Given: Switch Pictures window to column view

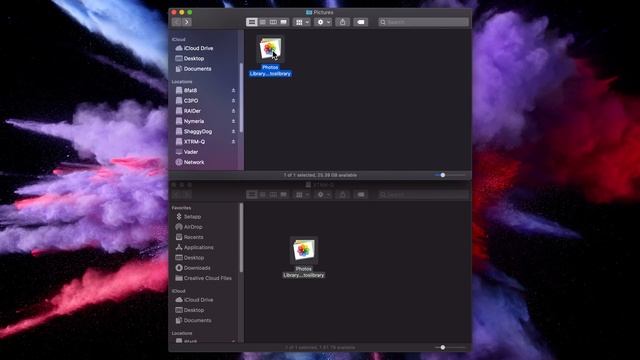Looking at the screenshot, I should point(273,22).
